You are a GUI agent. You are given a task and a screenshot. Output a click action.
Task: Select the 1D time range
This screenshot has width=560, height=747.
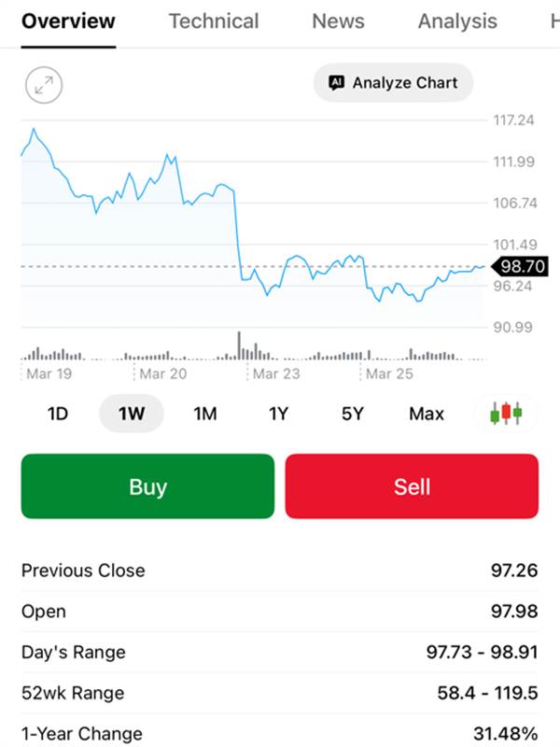58,414
